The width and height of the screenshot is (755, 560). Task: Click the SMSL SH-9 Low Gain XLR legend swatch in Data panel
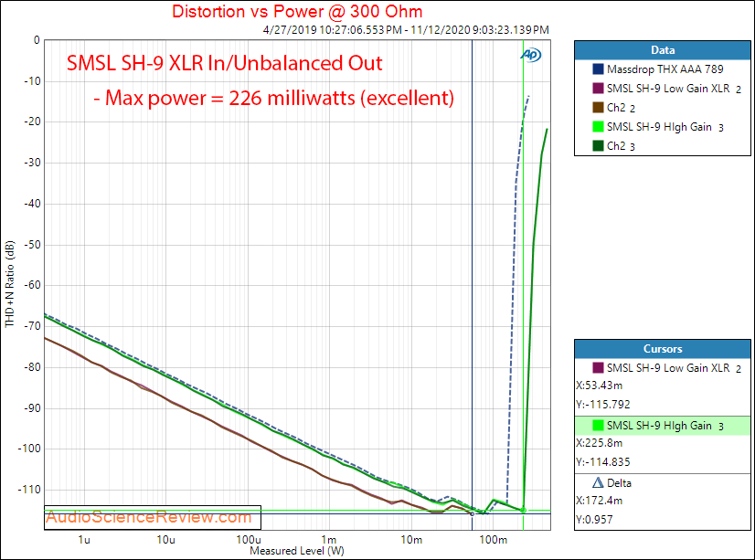click(598, 89)
